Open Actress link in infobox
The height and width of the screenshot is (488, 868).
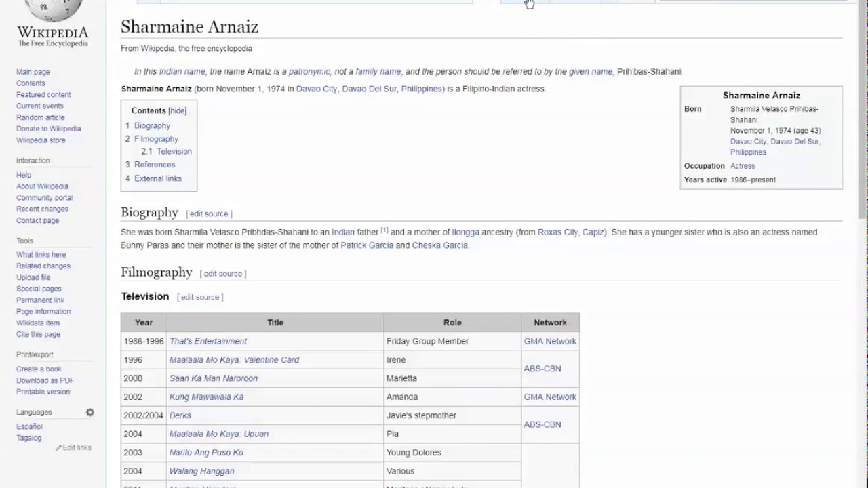tap(743, 166)
